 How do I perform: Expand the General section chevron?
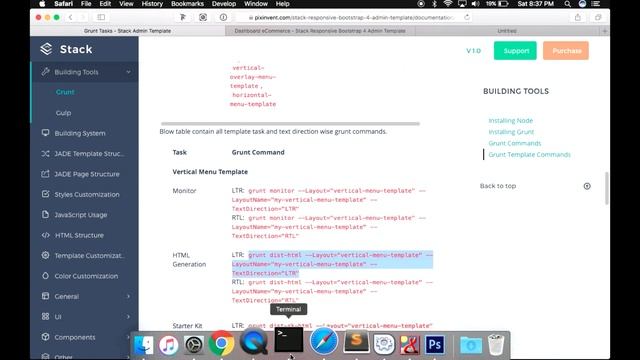[128, 296]
